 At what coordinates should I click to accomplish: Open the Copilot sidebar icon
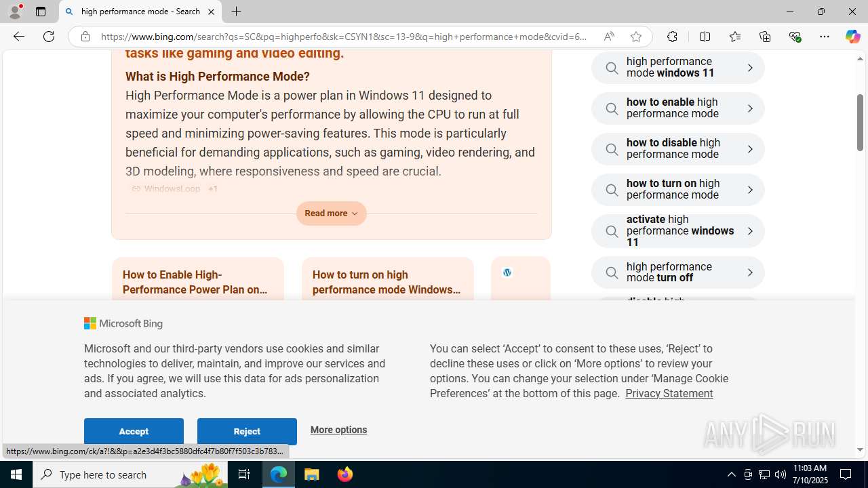coord(852,37)
